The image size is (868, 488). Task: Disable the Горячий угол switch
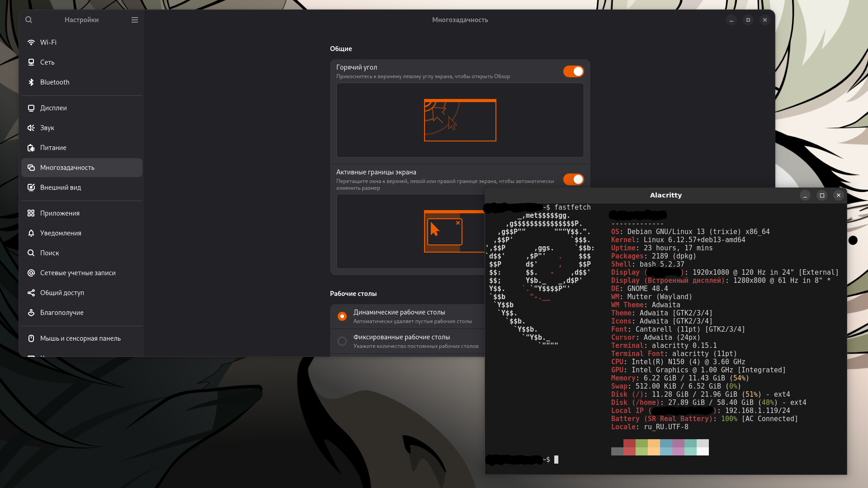coord(573,71)
